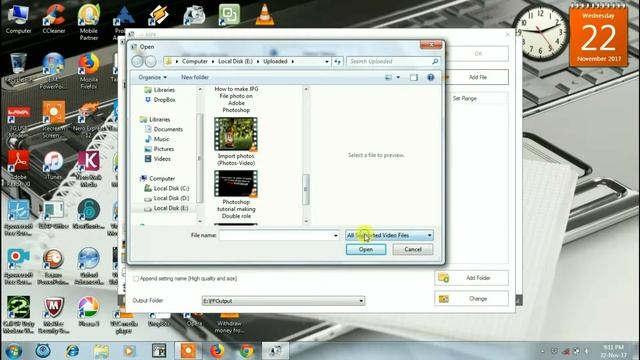Open the view options dropdown arrow

tap(398, 77)
